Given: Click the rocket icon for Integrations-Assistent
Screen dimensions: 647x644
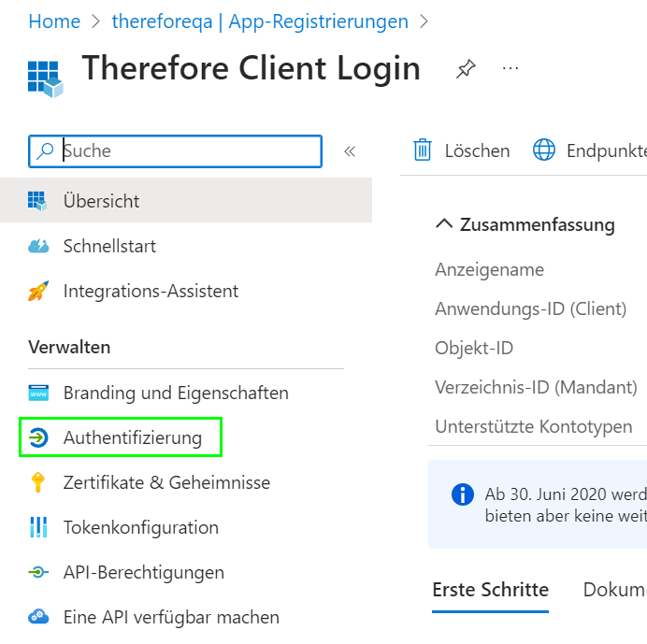Looking at the screenshot, I should click(x=38, y=291).
